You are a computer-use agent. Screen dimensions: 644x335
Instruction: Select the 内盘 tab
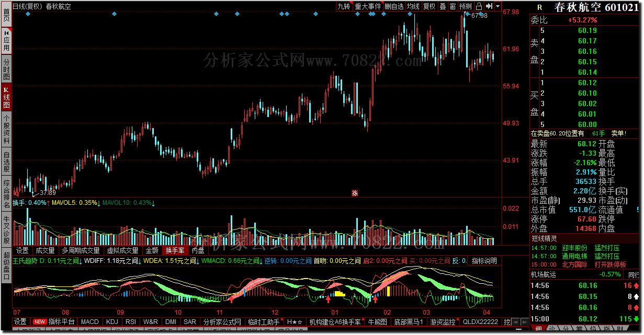(x=198, y=251)
